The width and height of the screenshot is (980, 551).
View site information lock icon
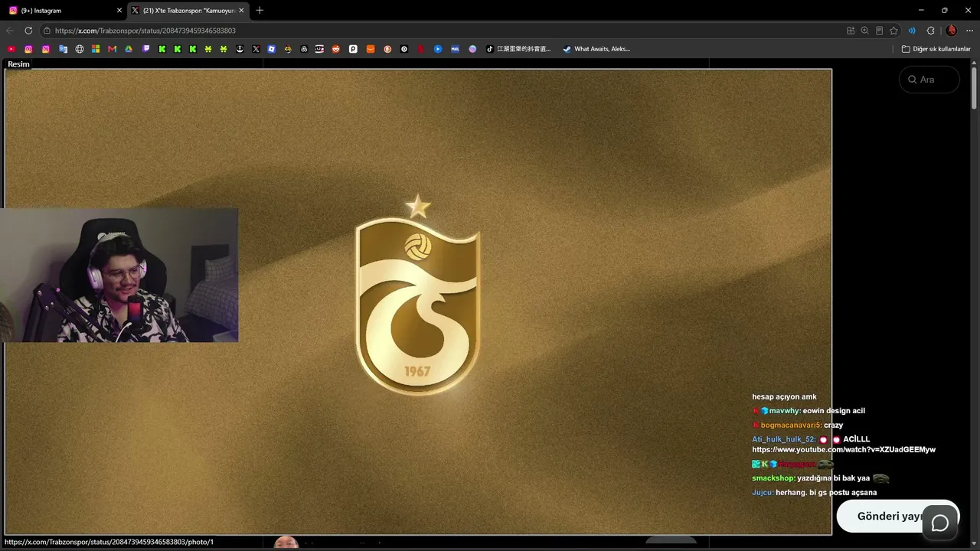point(47,31)
